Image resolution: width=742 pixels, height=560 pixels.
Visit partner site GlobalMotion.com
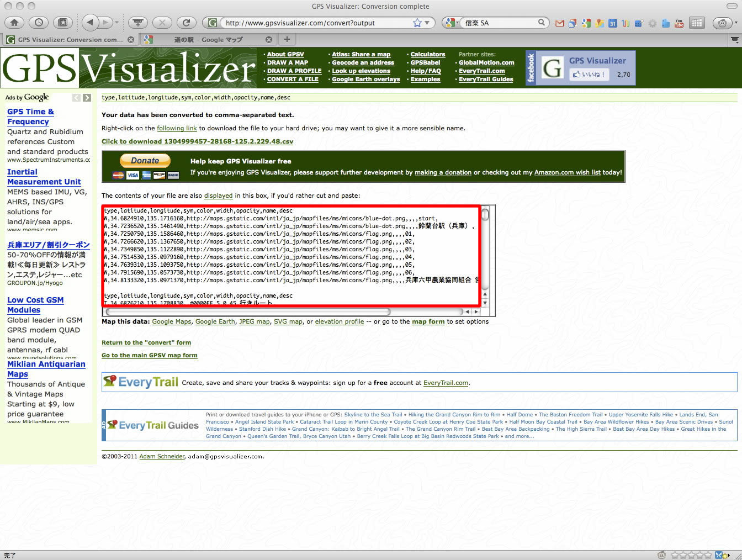point(486,62)
